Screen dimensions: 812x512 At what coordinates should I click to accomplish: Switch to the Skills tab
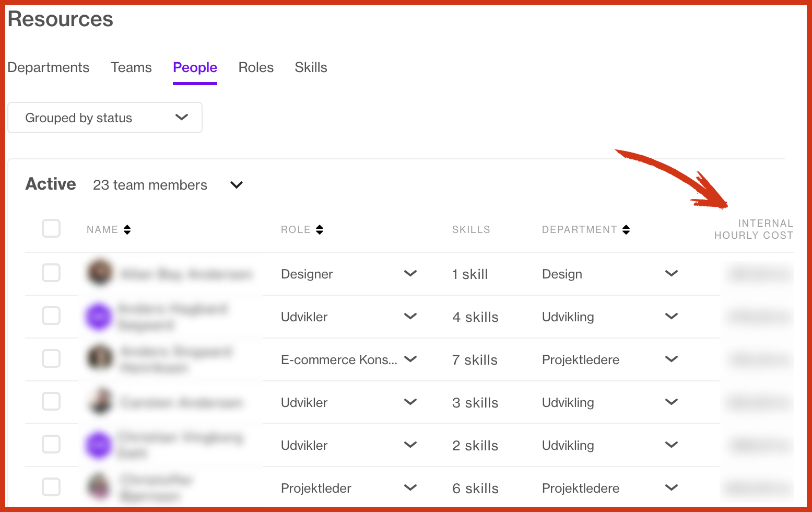tap(311, 67)
